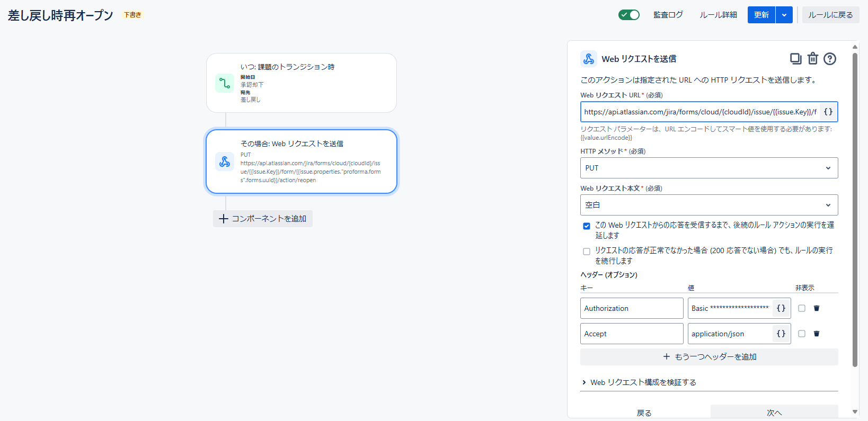
Task: Click the {{value.urlEncode}} hint text
Action: [606, 138]
